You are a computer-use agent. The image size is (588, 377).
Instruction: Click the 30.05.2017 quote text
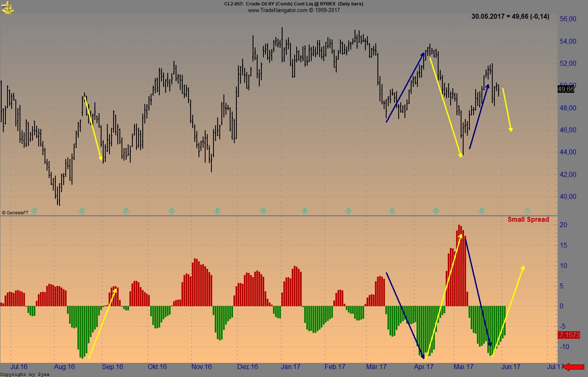point(509,17)
